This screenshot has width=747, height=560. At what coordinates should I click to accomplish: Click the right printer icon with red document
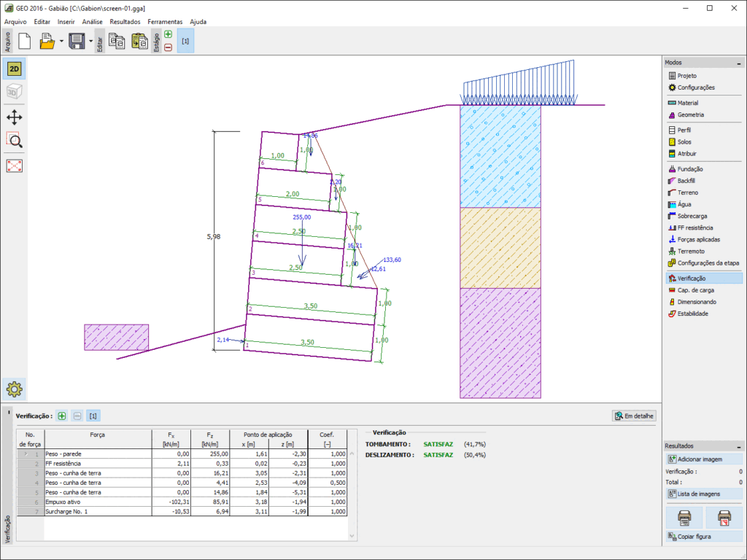pyautogui.click(x=724, y=517)
